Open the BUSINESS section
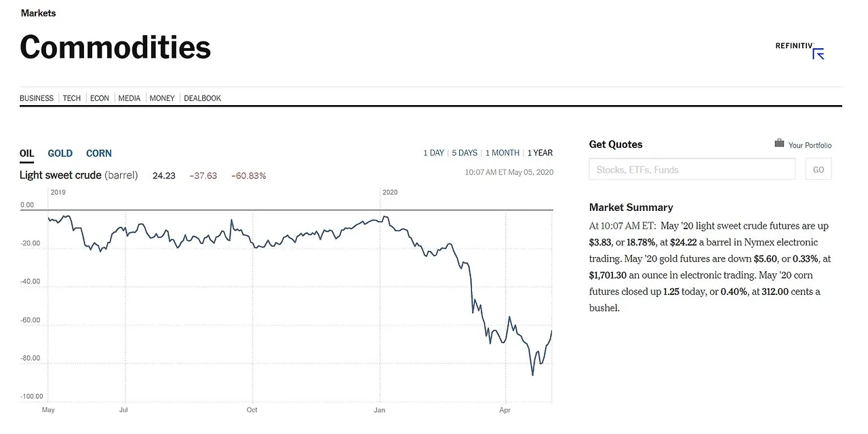Viewport: 868px width, 434px height. [37, 98]
